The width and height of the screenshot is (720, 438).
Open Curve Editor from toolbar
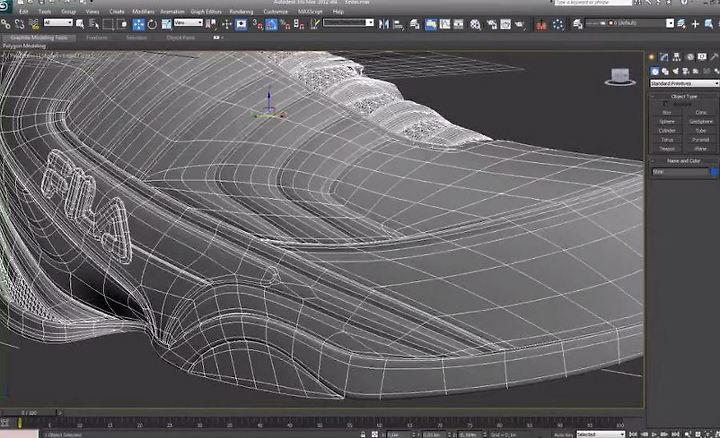pyautogui.click(x=445, y=24)
